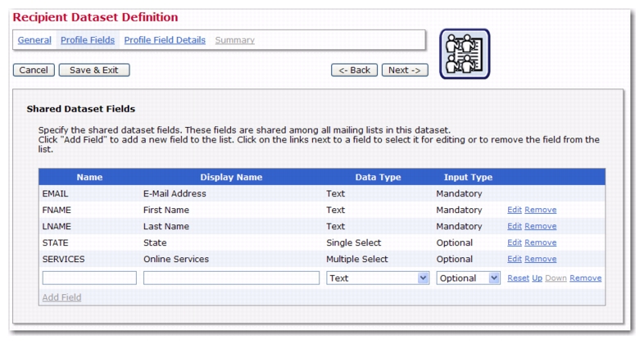The height and width of the screenshot is (344, 644).
Task: Switch to the General tab
Action: (34, 40)
